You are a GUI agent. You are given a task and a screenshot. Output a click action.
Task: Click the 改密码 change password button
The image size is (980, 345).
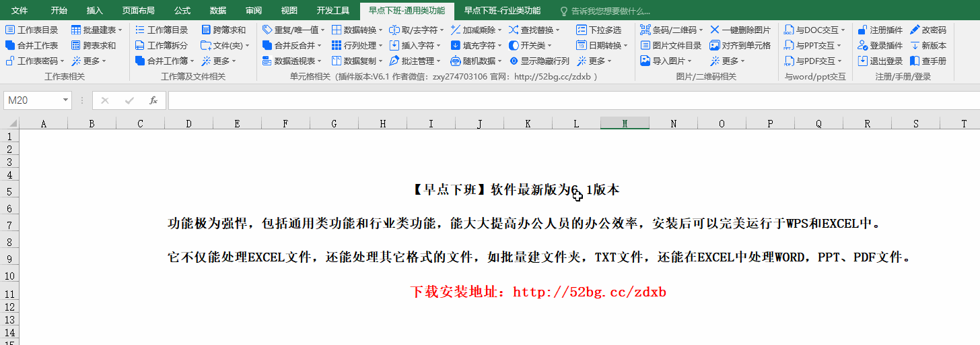[928, 30]
